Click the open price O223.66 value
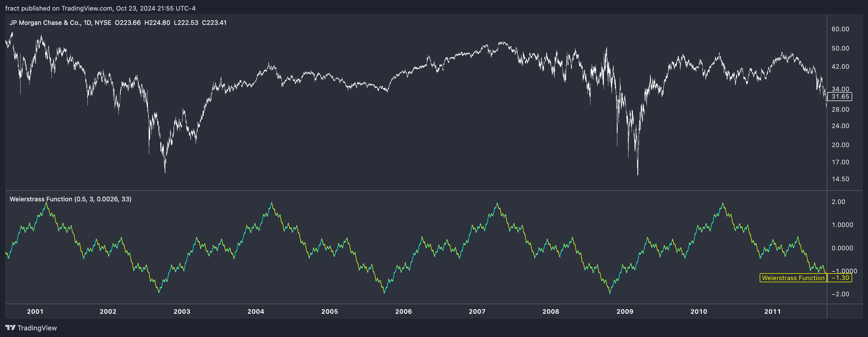868x337 pixels. [128, 22]
